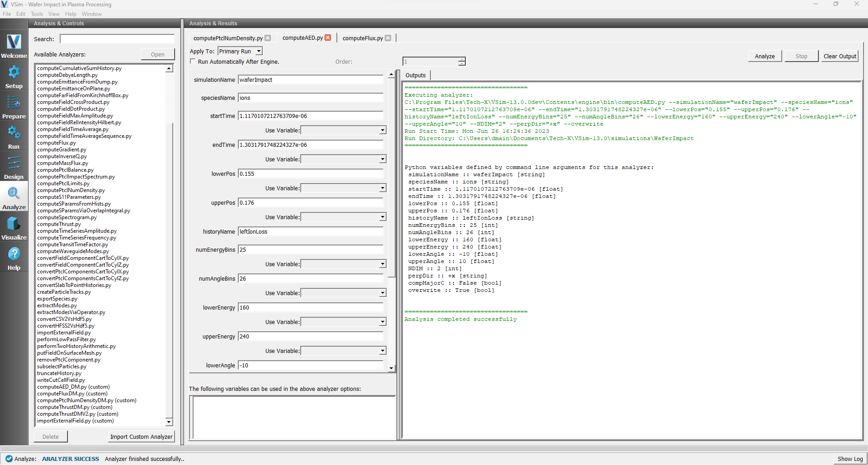Select computePtclImpactSpectrum.py in list
The width and height of the screenshot is (868, 465).
(76, 177)
